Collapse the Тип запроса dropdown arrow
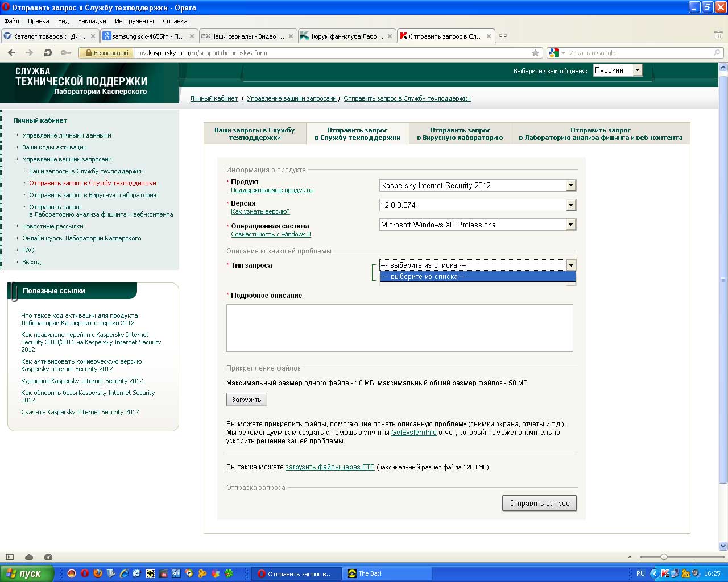 571,265
